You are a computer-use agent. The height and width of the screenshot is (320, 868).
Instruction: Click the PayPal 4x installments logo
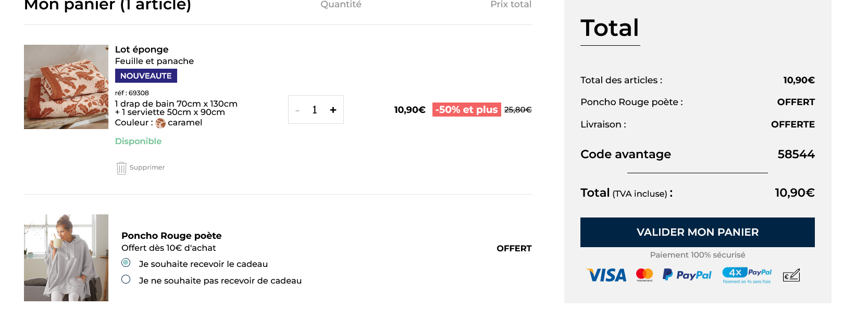[x=747, y=275]
